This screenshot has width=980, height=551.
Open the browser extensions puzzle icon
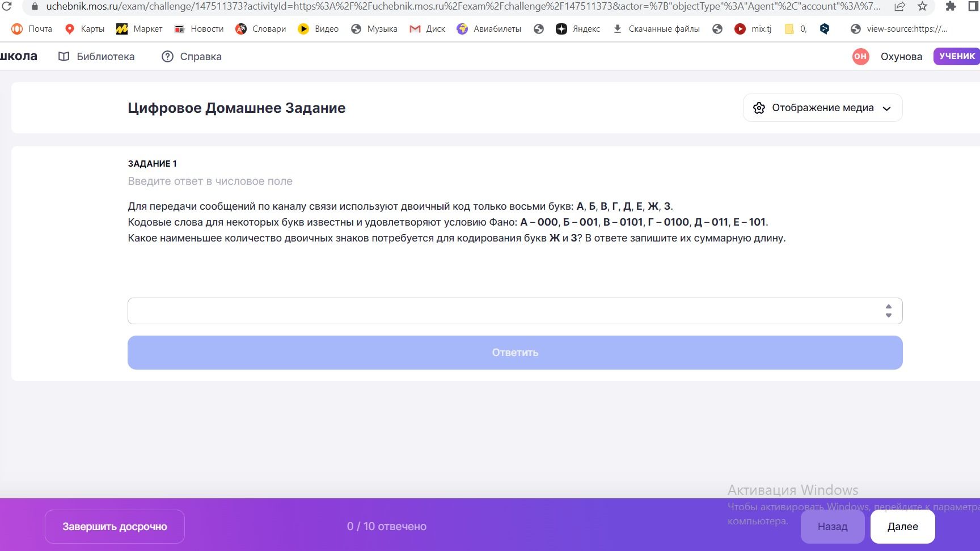tap(951, 7)
